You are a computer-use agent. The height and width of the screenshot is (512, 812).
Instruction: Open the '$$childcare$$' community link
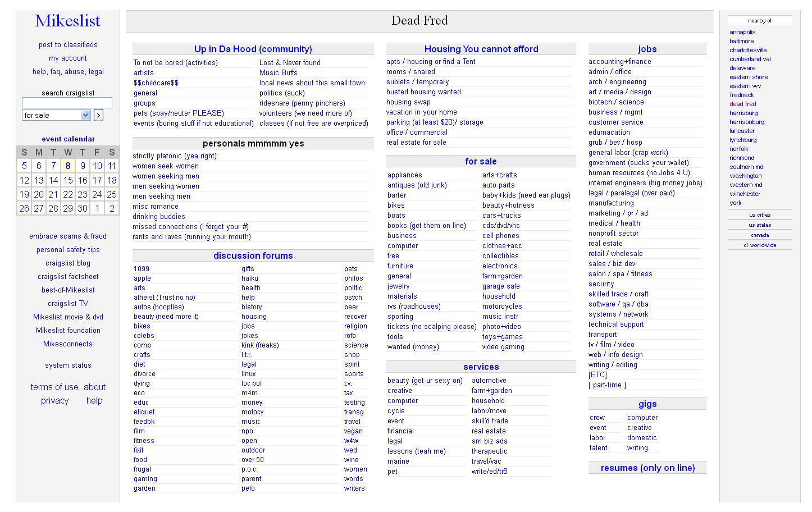click(x=156, y=83)
